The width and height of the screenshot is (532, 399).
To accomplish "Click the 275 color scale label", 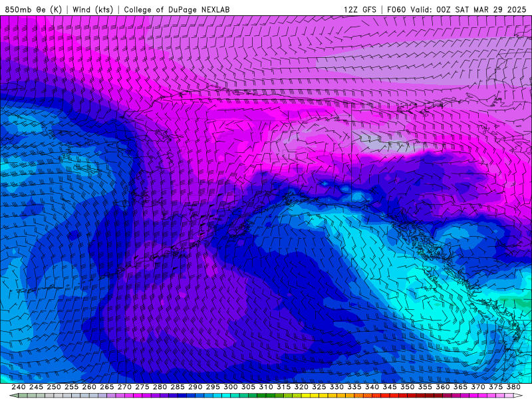I will (142, 387).
